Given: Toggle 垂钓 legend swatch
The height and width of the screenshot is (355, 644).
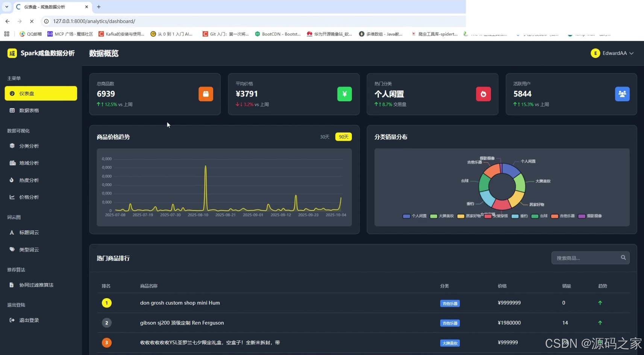Looking at the screenshot, I should click(x=515, y=216).
